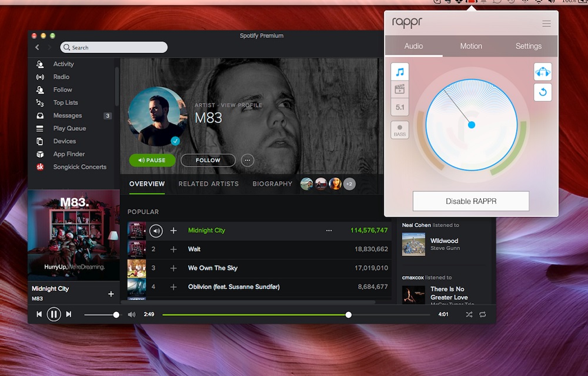
Task: Switch to the RELATED ARTISTS tab
Action: (x=209, y=184)
